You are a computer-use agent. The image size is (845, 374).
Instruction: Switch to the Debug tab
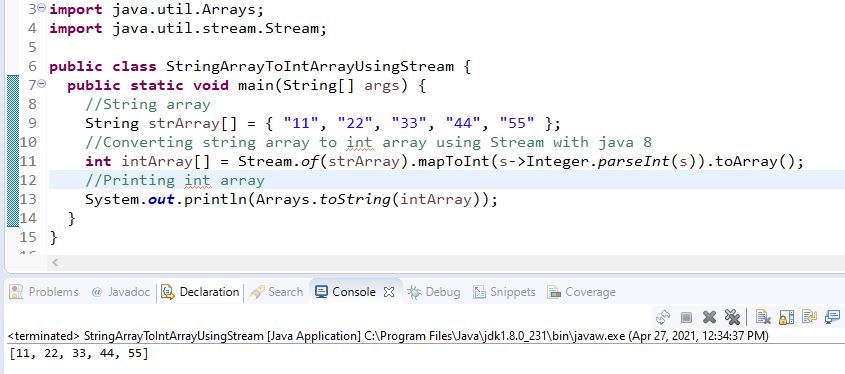coord(434,292)
